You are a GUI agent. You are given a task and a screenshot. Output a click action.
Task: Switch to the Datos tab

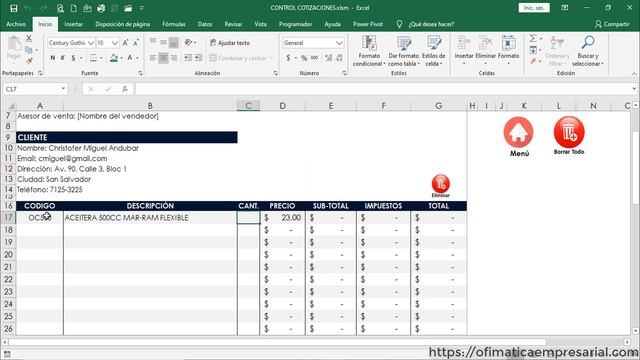205,24
